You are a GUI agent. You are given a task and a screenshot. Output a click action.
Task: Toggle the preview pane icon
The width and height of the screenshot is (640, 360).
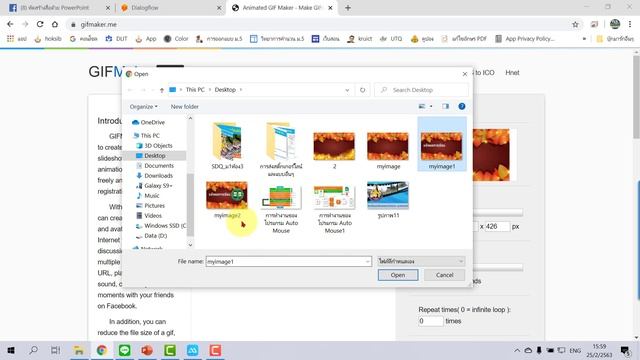click(445, 107)
